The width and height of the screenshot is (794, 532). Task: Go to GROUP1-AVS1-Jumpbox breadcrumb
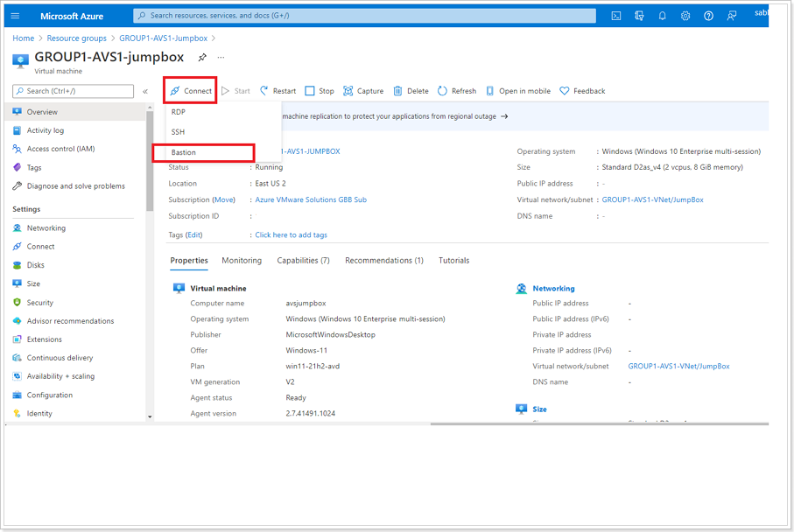coord(163,38)
